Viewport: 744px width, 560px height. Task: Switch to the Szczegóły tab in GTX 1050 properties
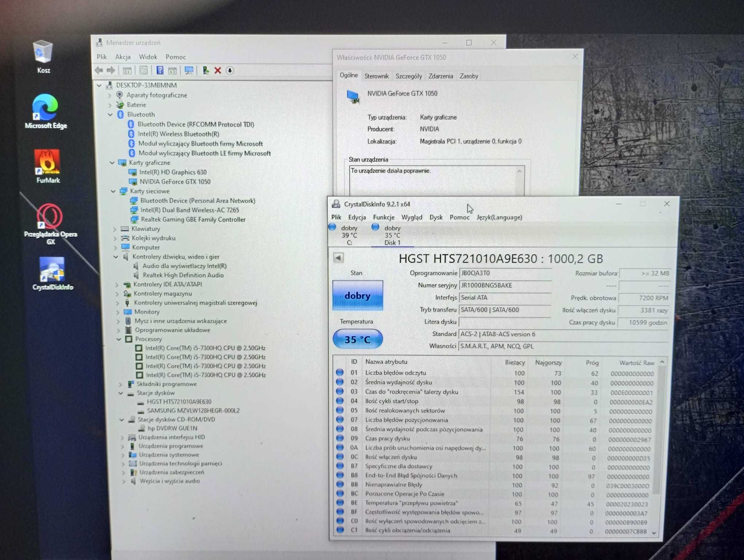408,76
